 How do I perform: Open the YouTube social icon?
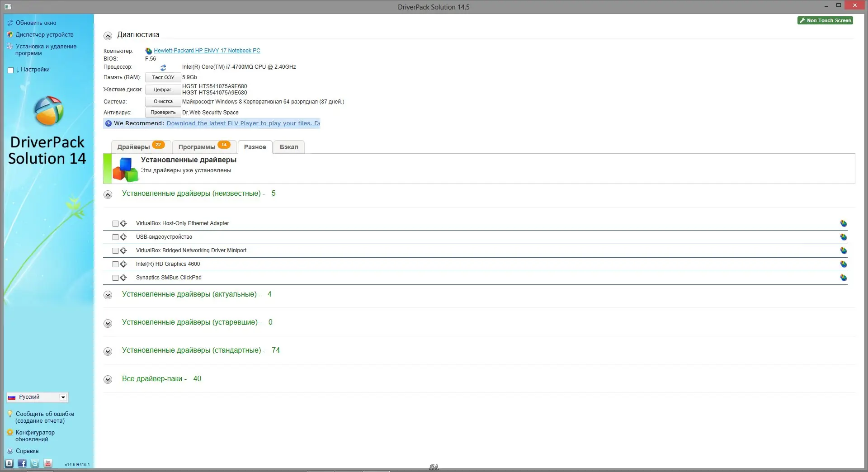point(48,463)
